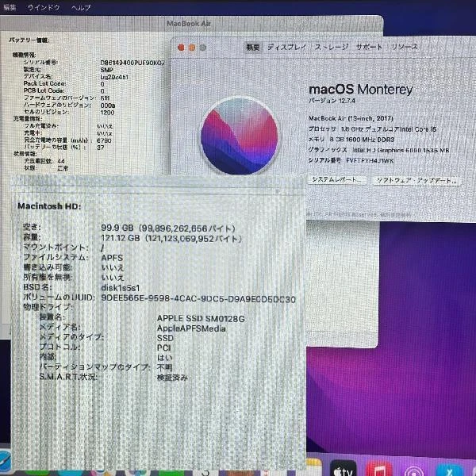Select battery serial D86149400PUF90K07
This screenshot has width=476, height=476.
[x=132, y=63]
